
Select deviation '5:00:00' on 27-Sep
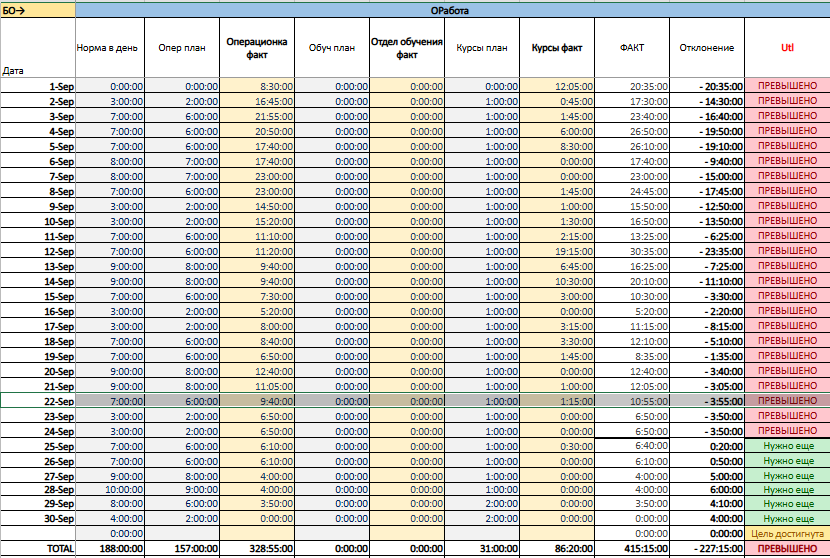707,476
